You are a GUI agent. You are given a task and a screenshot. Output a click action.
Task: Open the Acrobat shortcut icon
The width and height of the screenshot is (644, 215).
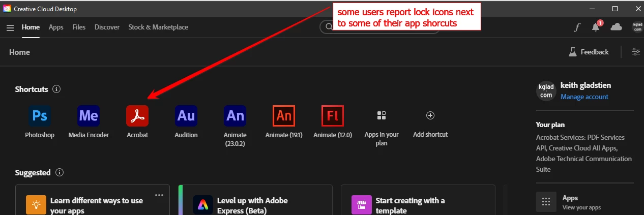[x=137, y=116]
